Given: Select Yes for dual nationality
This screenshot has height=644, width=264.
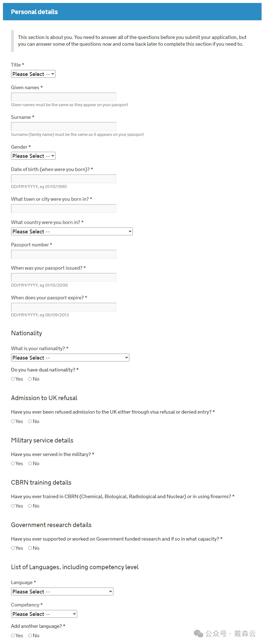Looking at the screenshot, I should click(13, 379).
